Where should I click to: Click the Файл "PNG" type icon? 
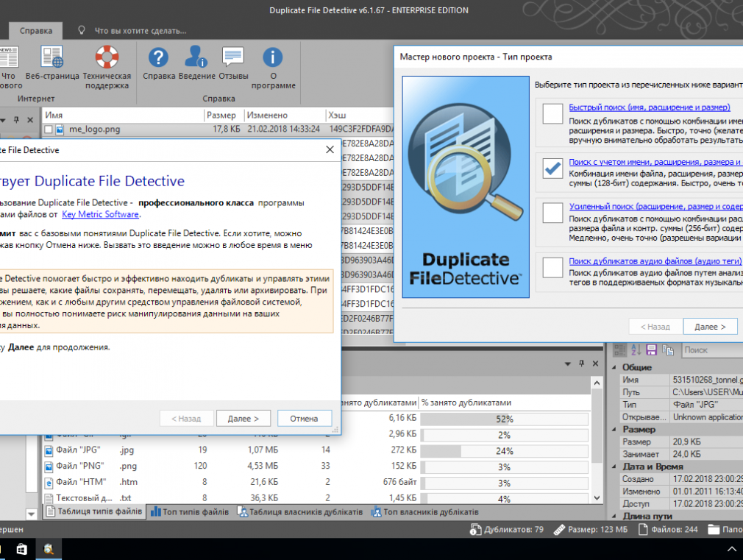49,467
